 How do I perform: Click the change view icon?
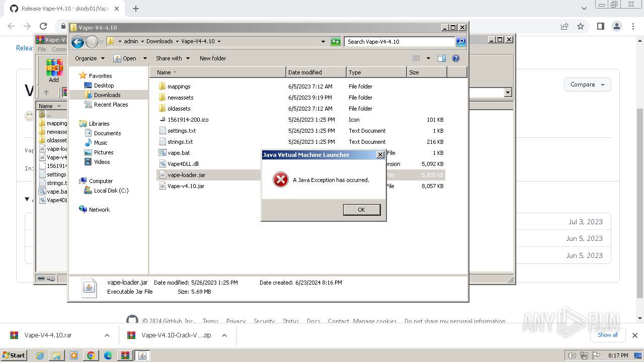pyautogui.click(x=416, y=58)
